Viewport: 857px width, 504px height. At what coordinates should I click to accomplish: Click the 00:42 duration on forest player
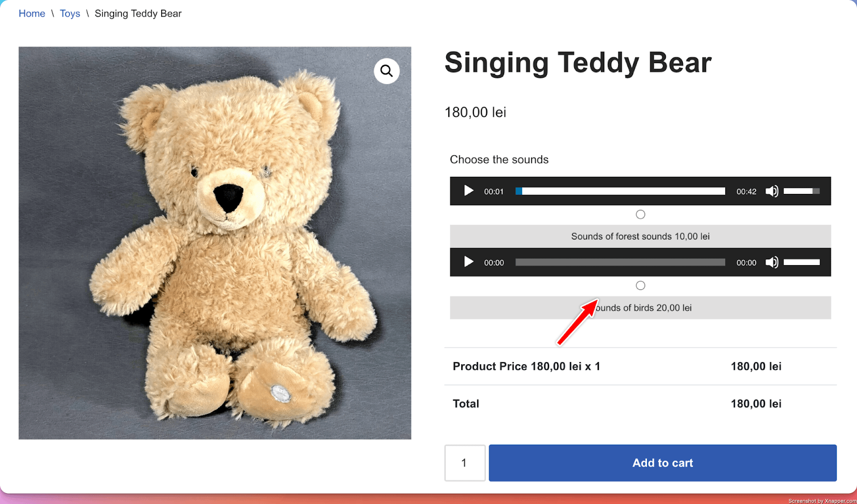pos(746,192)
